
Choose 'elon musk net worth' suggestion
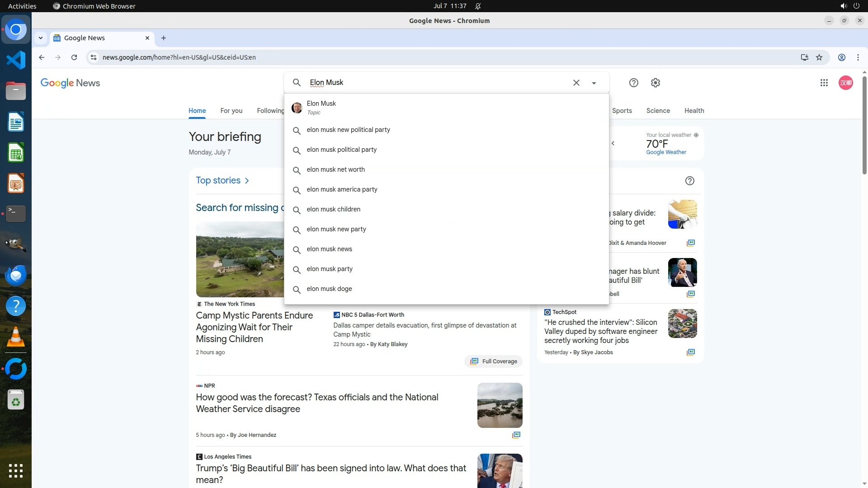(335, 169)
